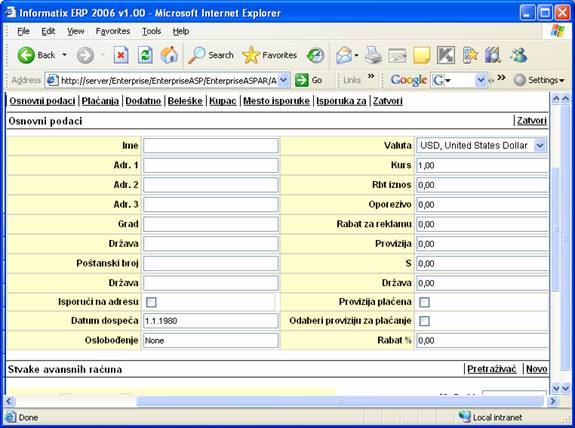Screen dimensions: 575x428
Task: Click the K arrow toolbar icon
Action: (x=446, y=55)
